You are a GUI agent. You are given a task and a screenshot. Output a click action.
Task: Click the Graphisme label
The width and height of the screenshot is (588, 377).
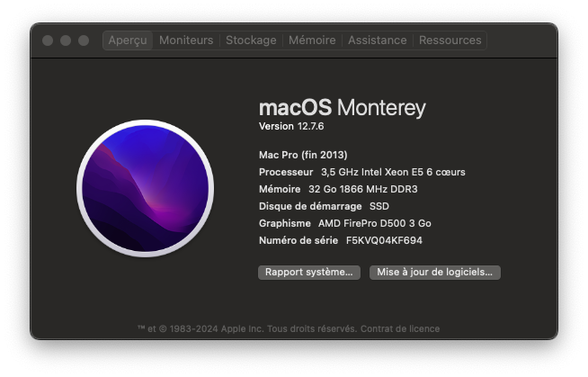coord(285,223)
